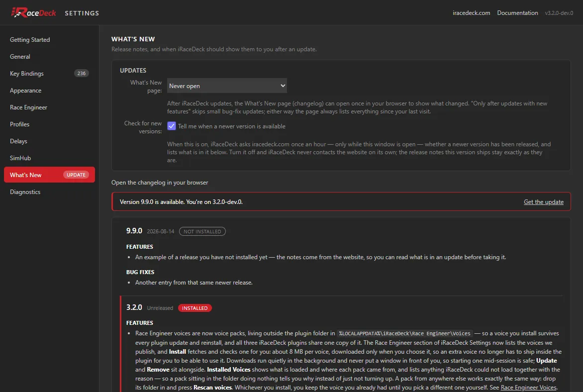The height and width of the screenshot is (392, 583).
Task: Open the SimHub section
Action: click(49, 158)
